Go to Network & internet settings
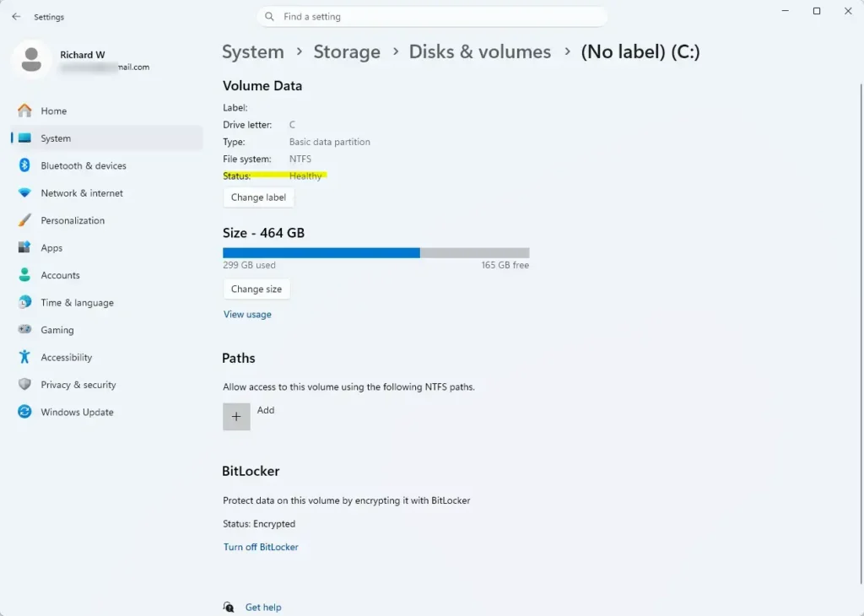This screenshot has height=616, width=864. (107, 193)
